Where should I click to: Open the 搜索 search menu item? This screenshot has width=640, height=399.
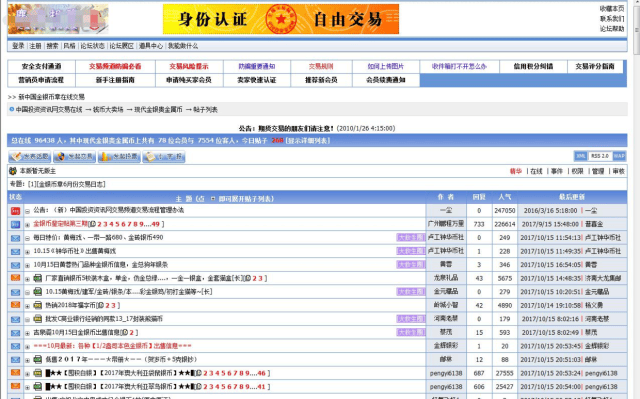tap(52, 46)
